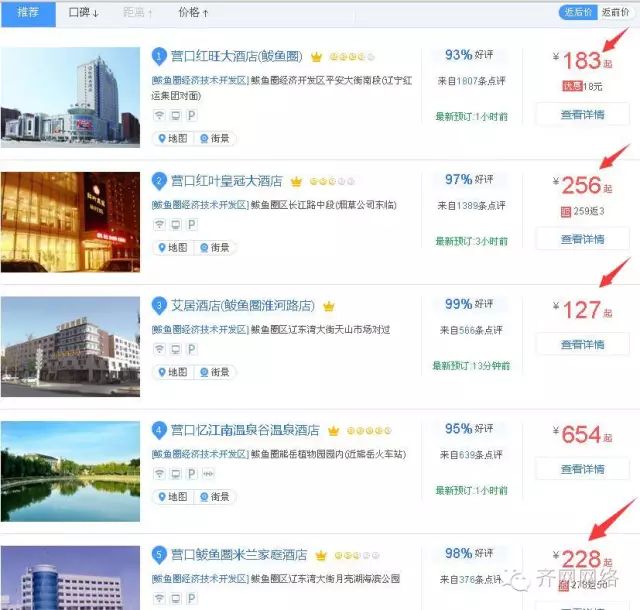Click 查看详情 for the 654 yuan hotel
Viewport: 640px width, 610px height.
[582, 469]
